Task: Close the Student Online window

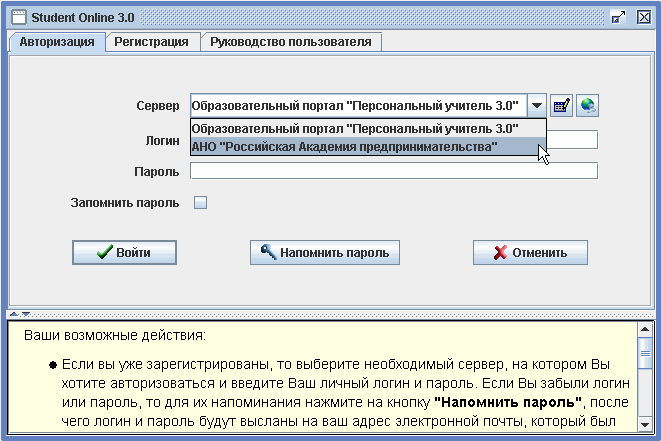Action: pyautogui.click(x=643, y=16)
